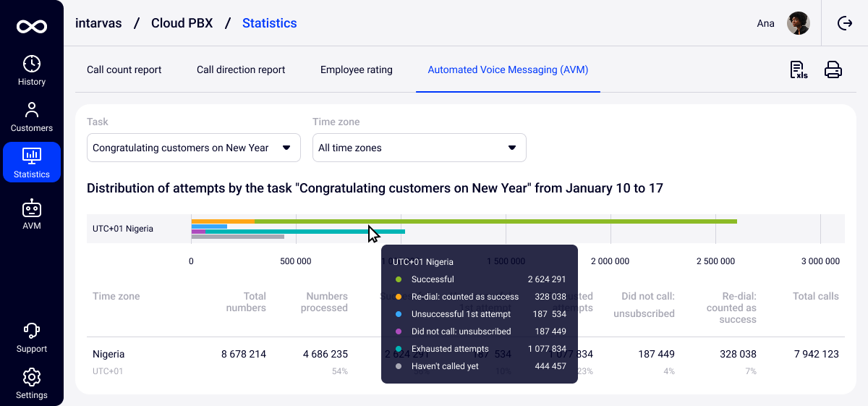Image resolution: width=868 pixels, height=406 pixels.
Task: Print the statistics report
Action: [x=833, y=70]
